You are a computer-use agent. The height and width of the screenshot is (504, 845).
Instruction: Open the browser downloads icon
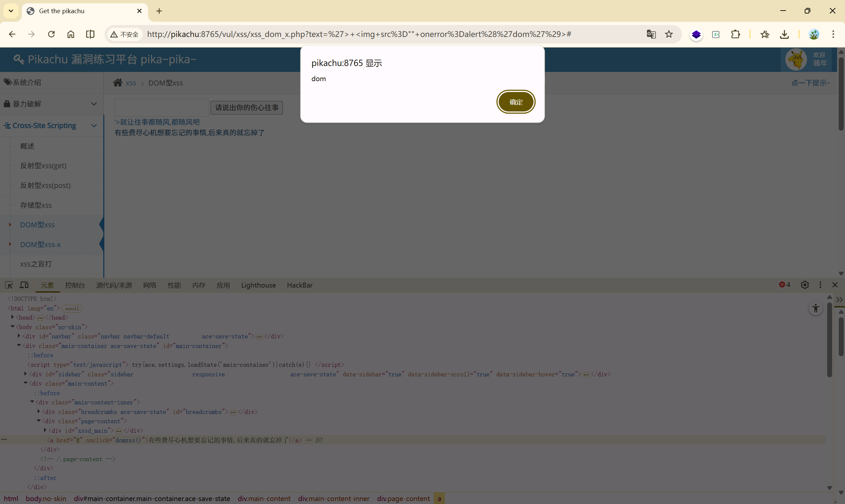point(784,34)
